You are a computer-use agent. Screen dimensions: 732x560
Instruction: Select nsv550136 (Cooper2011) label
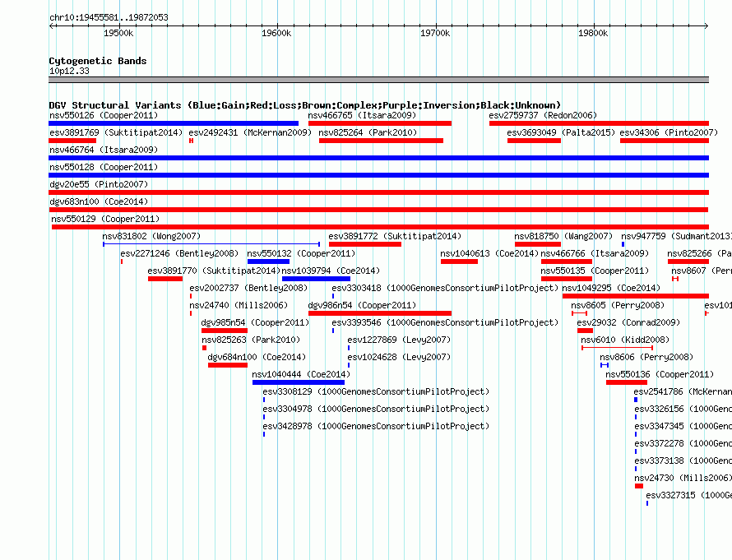660,374
